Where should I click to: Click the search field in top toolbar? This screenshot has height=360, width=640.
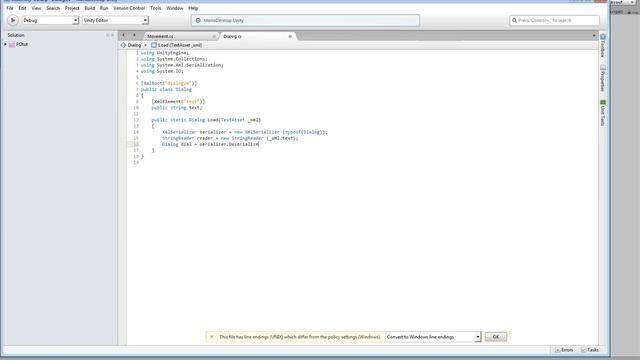tap(555, 20)
